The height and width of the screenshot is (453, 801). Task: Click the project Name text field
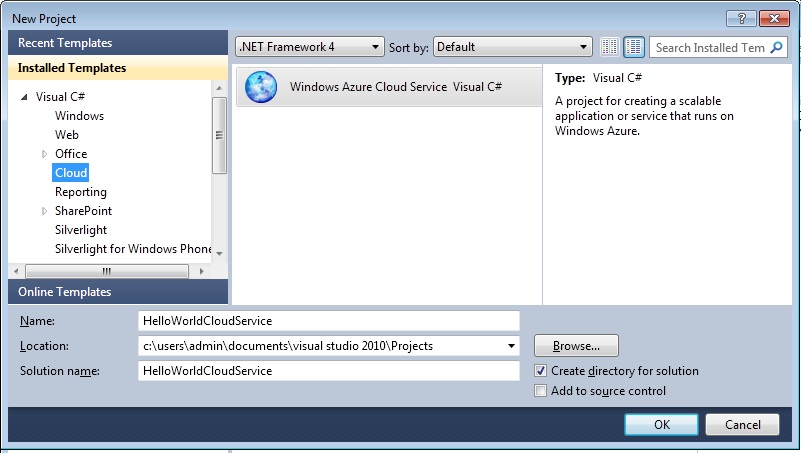(x=329, y=321)
